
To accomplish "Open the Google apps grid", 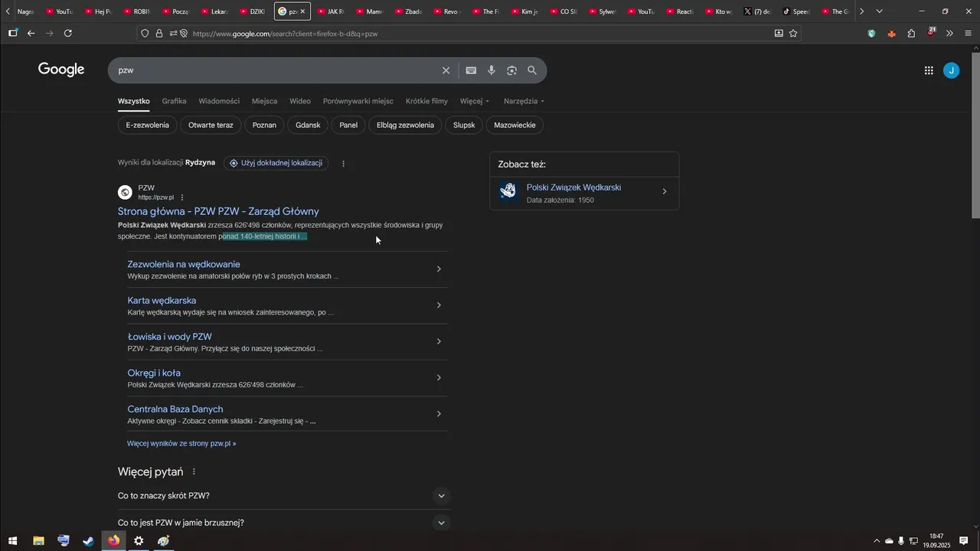I will (929, 70).
